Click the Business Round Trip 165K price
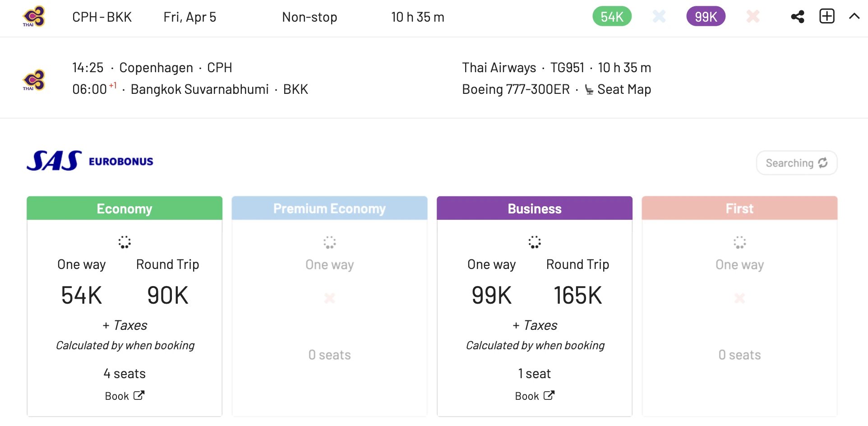The width and height of the screenshot is (868, 426). point(577,296)
